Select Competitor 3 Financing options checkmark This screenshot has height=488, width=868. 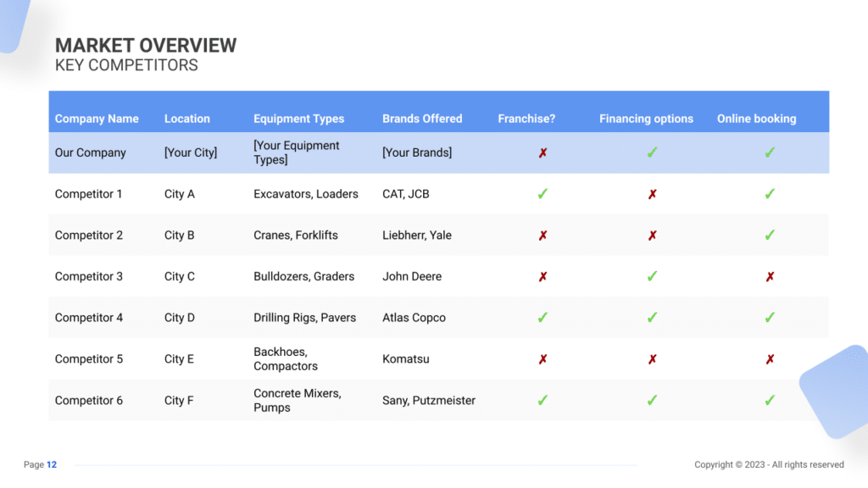[652, 276]
